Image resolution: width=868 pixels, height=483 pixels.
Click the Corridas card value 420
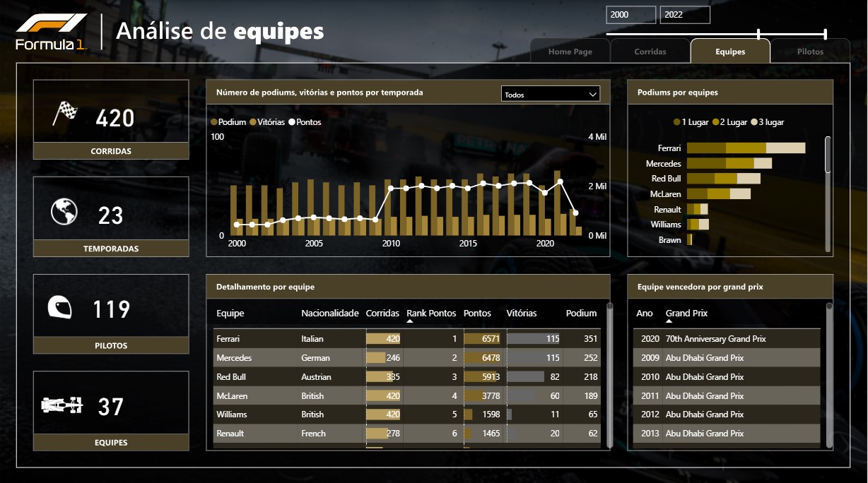[115, 118]
